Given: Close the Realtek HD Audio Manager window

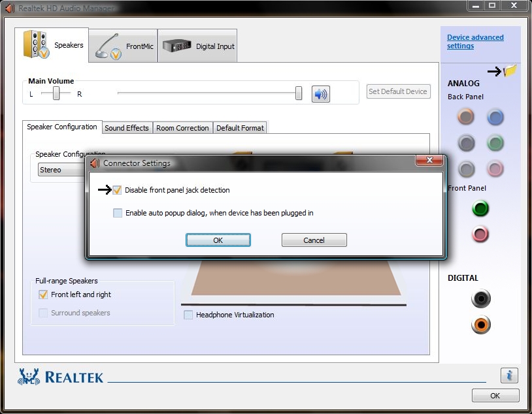Looking at the screenshot, I should coord(514,6).
